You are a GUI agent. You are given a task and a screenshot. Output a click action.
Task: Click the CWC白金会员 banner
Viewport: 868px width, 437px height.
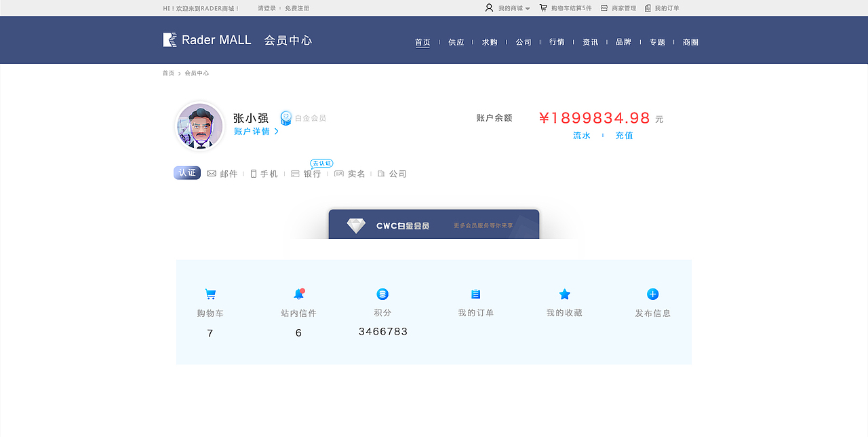434,225
